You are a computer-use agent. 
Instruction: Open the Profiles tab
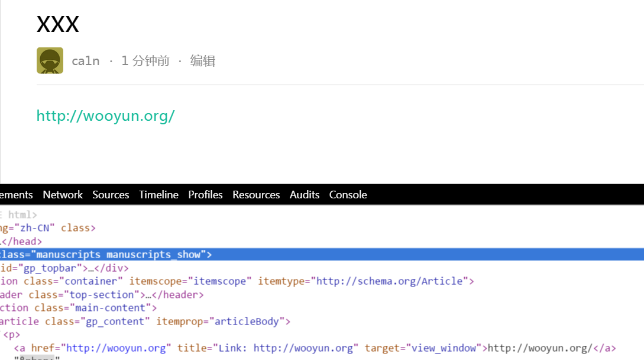coord(205,195)
